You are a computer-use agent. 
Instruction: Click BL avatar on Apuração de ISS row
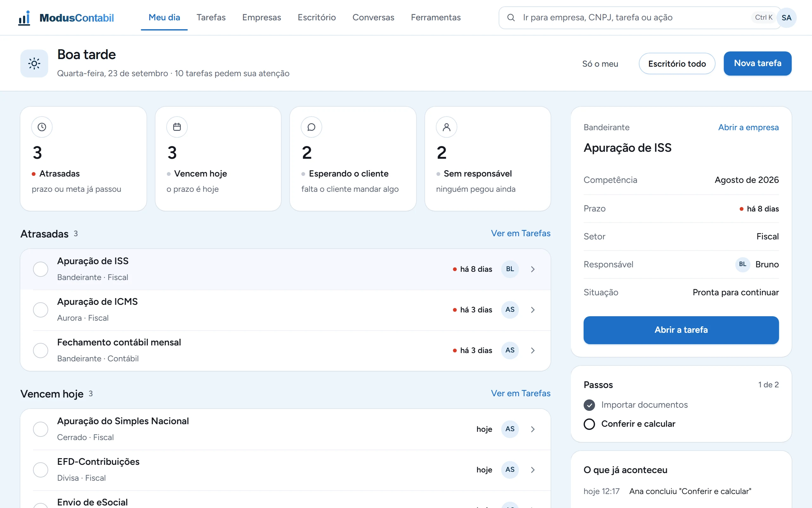(510, 269)
